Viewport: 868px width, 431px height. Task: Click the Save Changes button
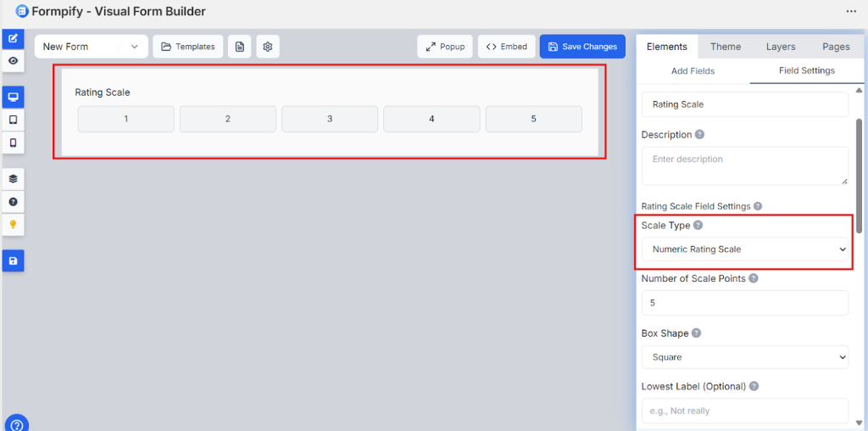[x=582, y=47]
